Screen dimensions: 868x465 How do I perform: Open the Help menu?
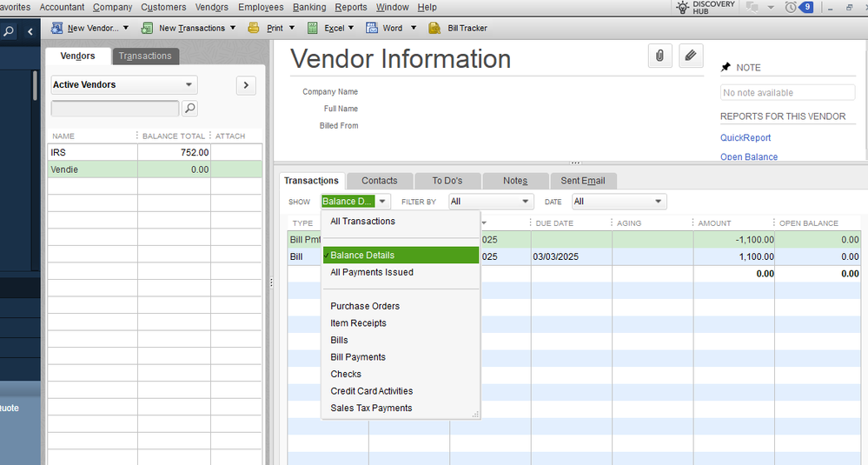click(427, 7)
